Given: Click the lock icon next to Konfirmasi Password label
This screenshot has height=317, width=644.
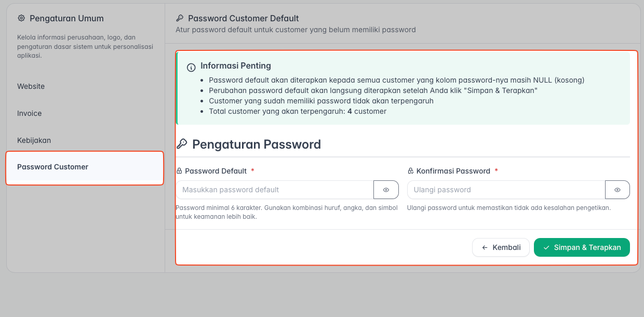Looking at the screenshot, I should [x=410, y=171].
